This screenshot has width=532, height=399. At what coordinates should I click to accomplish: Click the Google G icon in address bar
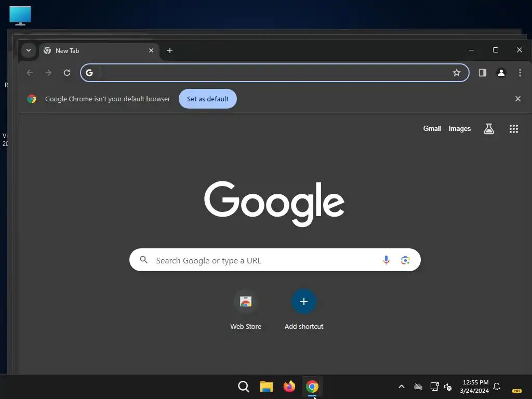(x=89, y=73)
